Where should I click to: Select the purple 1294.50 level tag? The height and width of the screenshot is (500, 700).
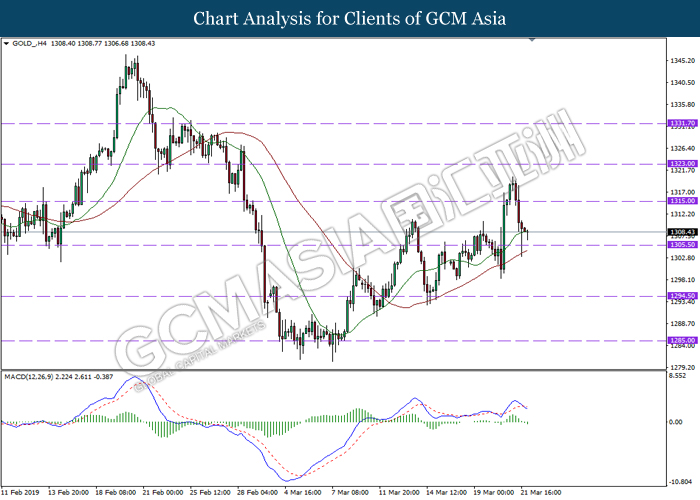[x=682, y=296]
